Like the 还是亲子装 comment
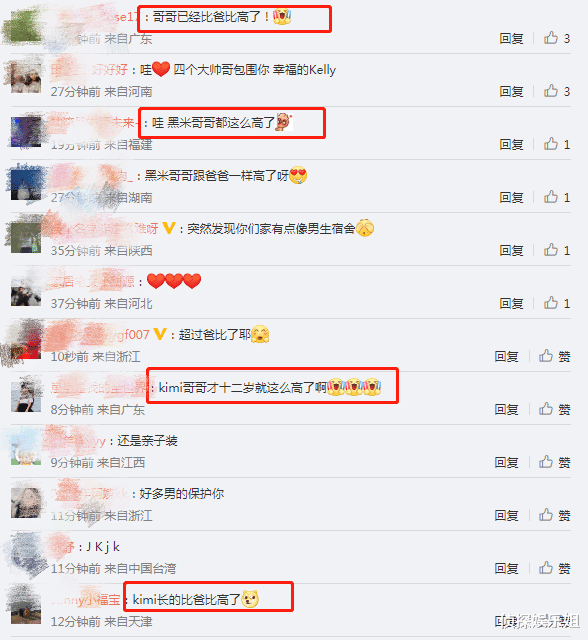Image resolution: width=588 pixels, height=640 pixels. pos(555,462)
